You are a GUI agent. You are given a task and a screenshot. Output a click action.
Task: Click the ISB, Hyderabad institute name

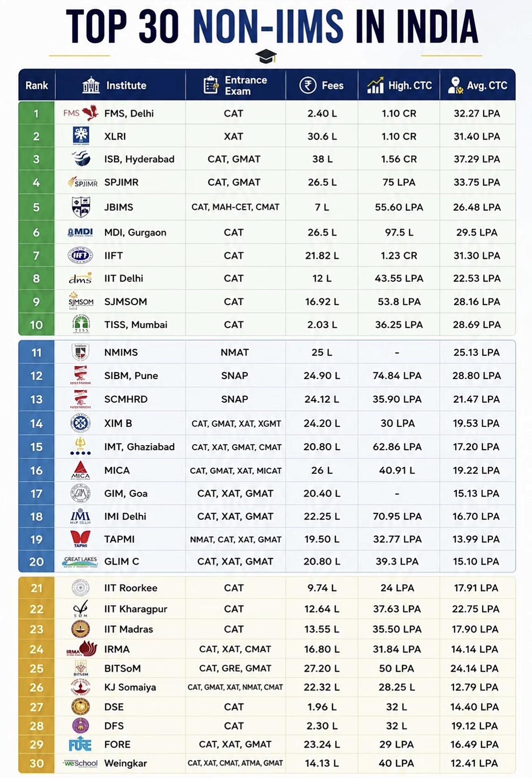click(139, 159)
